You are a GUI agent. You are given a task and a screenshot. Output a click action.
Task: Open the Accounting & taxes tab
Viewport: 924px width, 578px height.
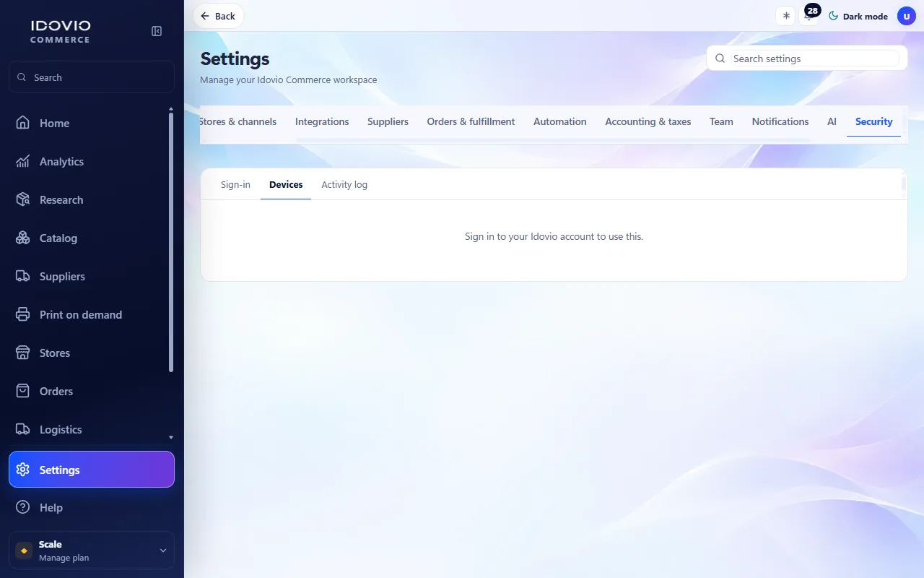click(648, 121)
